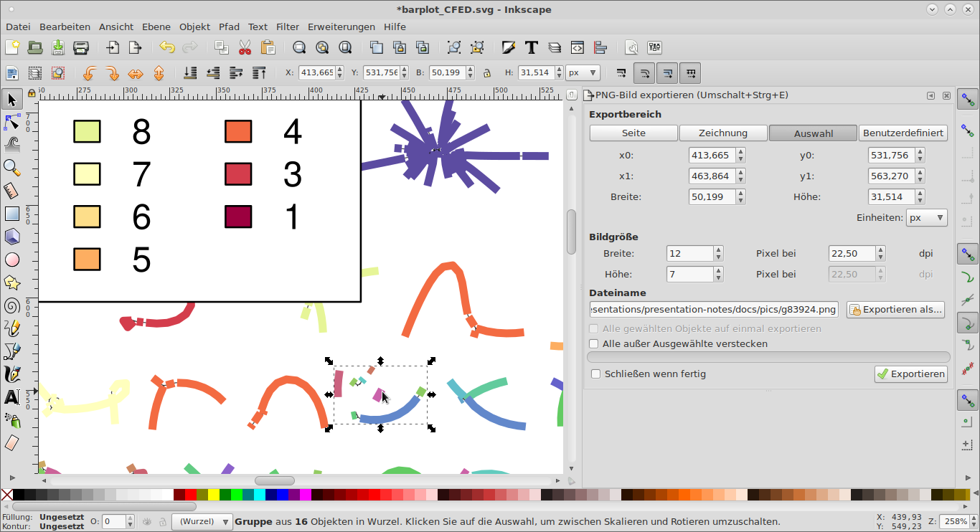
Task: Rotate selection 90° counter-clockwise
Action: click(x=90, y=73)
